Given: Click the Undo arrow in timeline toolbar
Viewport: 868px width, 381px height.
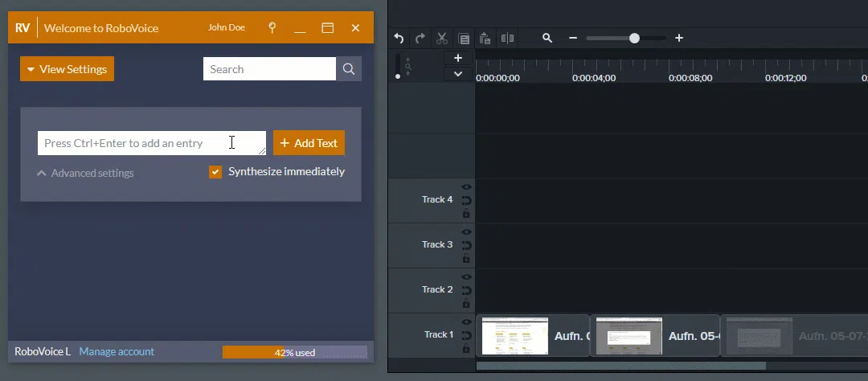Looking at the screenshot, I should [399, 39].
